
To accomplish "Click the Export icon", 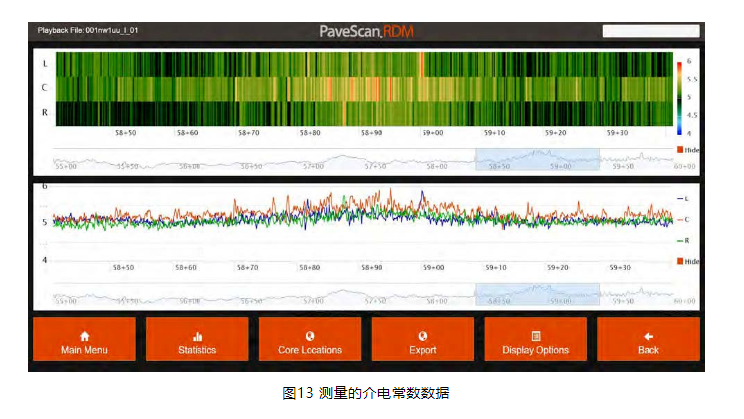I will coord(423,337).
